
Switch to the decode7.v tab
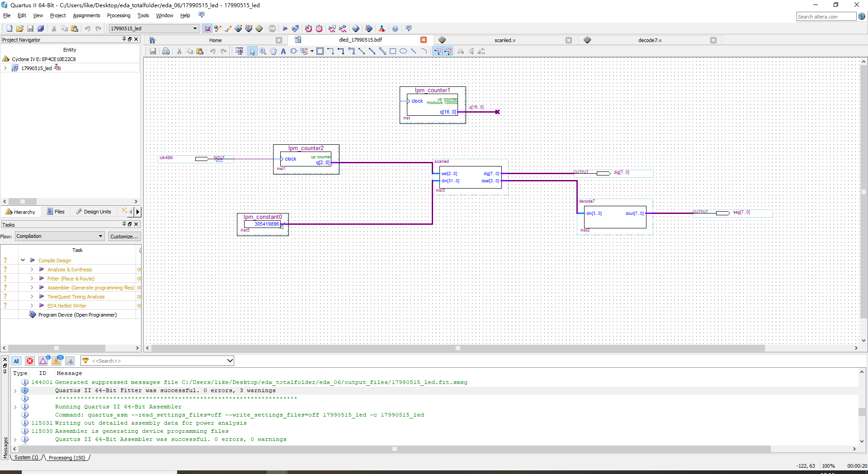point(650,40)
